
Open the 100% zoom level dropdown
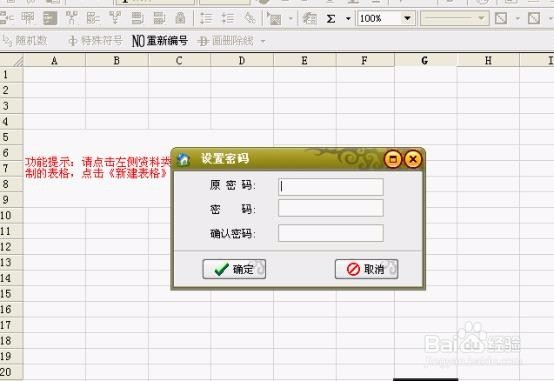[407, 18]
